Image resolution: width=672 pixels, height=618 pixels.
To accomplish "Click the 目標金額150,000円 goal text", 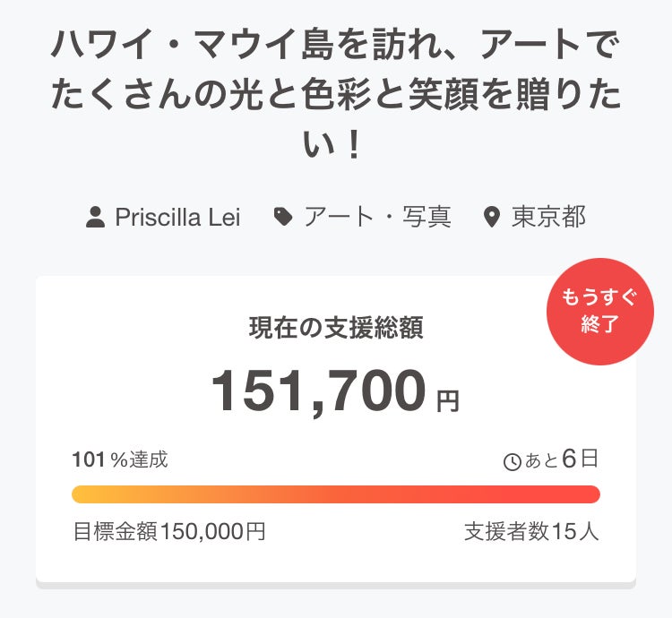I will coord(168,531).
